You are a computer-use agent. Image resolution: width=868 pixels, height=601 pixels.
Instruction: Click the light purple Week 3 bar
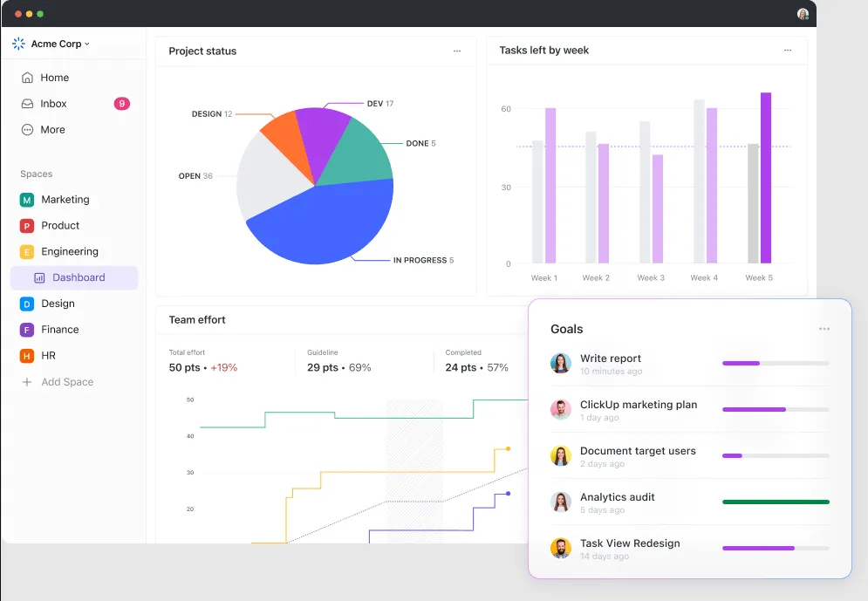tap(658, 208)
